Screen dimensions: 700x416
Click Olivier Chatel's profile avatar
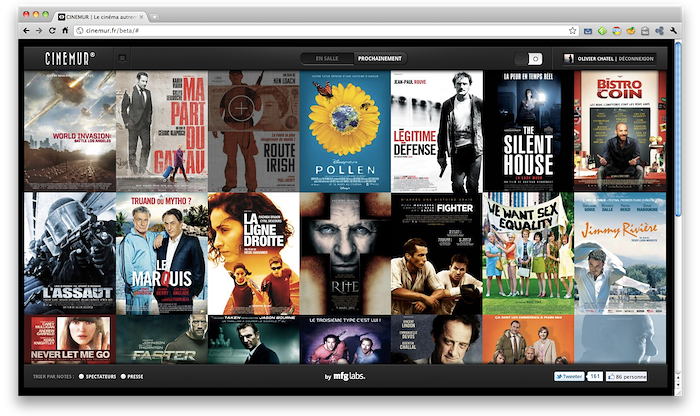pos(569,58)
